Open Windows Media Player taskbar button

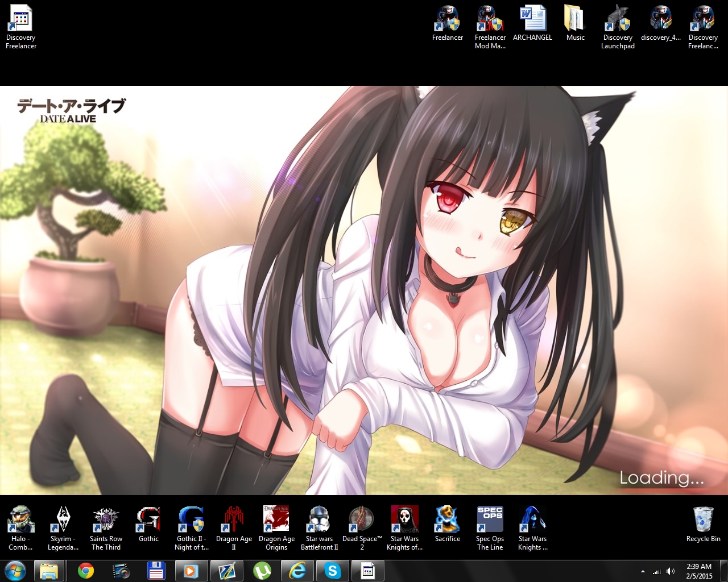pyautogui.click(x=191, y=571)
